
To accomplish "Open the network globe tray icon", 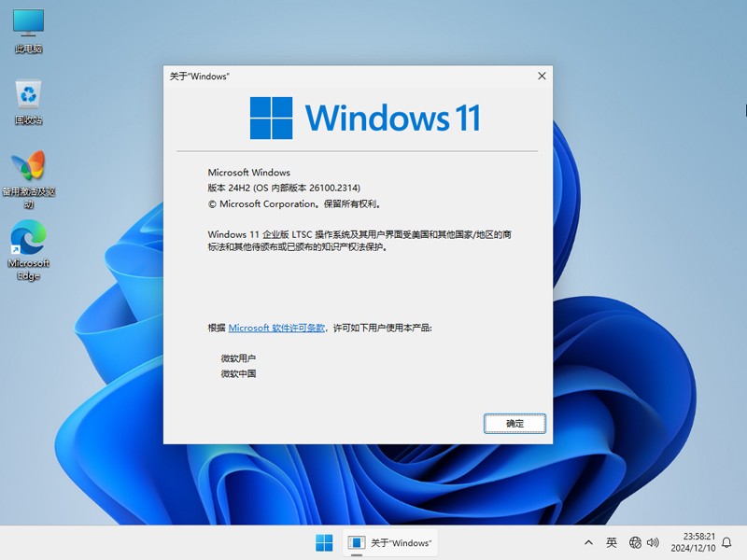I will pos(635,542).
